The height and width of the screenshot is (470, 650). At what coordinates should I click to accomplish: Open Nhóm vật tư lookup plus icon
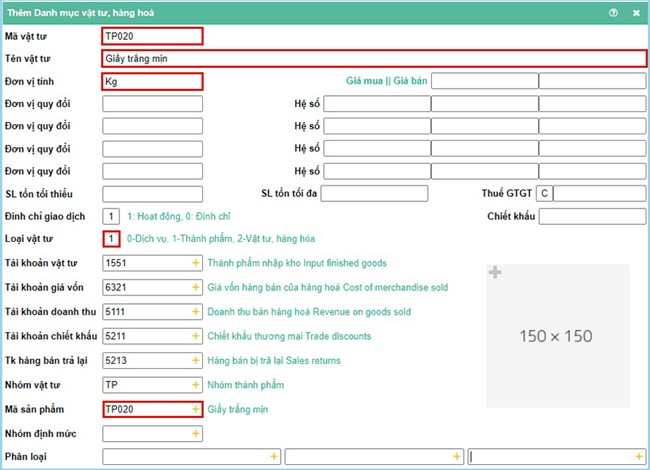(x=196, y=384)
